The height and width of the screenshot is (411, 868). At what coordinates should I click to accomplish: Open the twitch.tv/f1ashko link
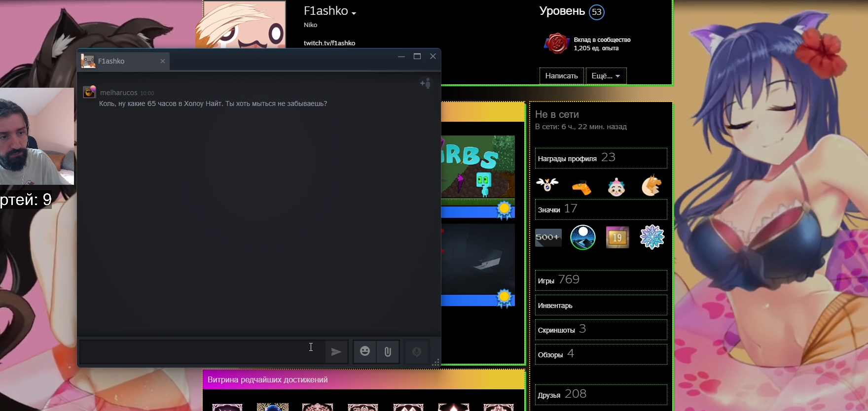(329, 43)
